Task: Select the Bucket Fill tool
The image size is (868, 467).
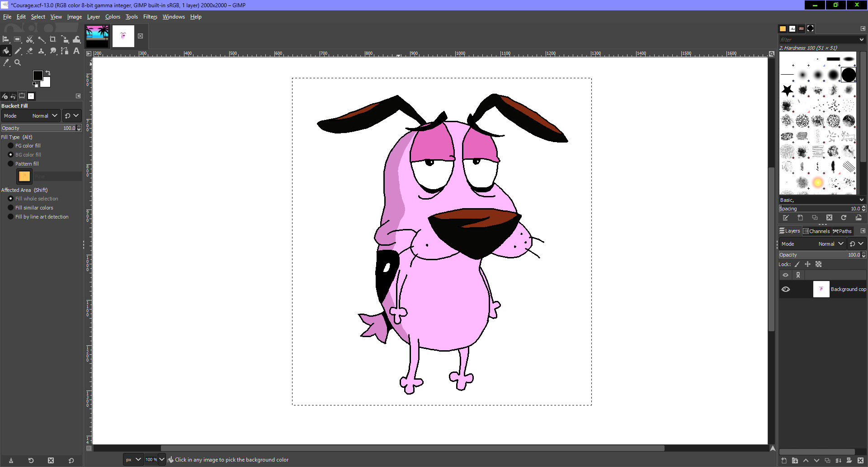Action: (x=6, y=51)
